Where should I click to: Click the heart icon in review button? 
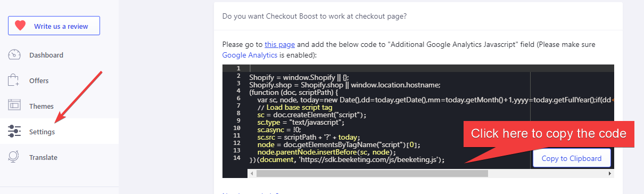[x=20, y=26]
